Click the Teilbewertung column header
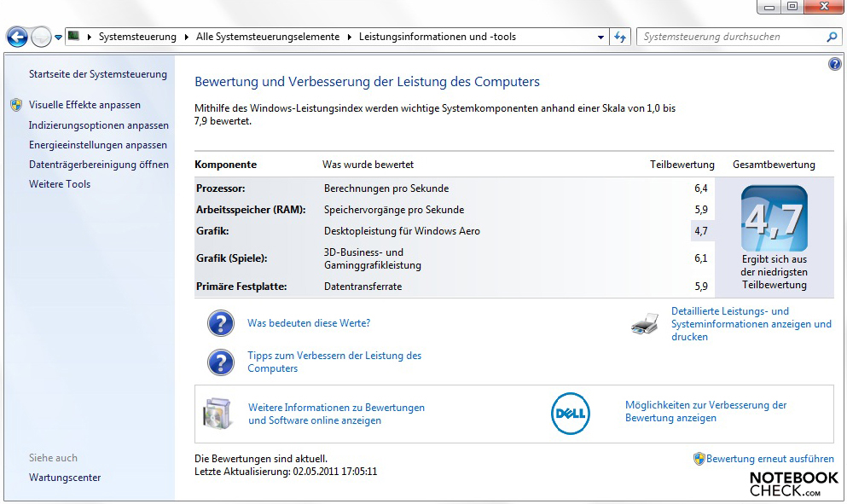This screenshot has height=504, width=847. 682,165
